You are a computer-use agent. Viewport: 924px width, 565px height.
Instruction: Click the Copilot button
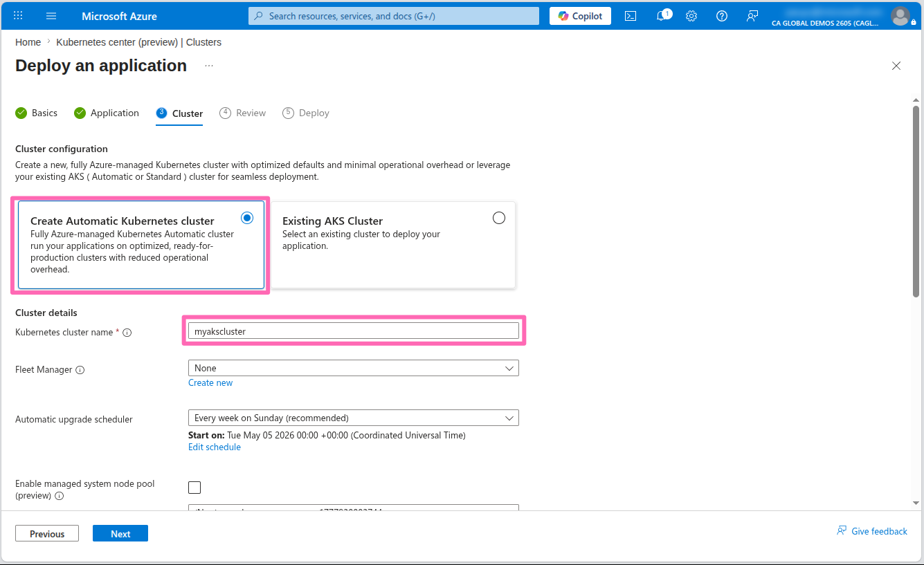click(580, 16)
